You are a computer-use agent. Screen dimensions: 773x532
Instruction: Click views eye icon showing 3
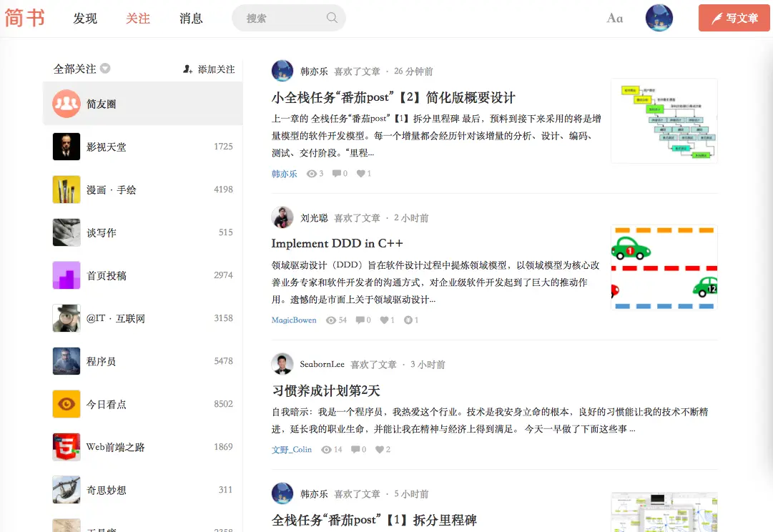pyautogui.click(x=311, y=174)
